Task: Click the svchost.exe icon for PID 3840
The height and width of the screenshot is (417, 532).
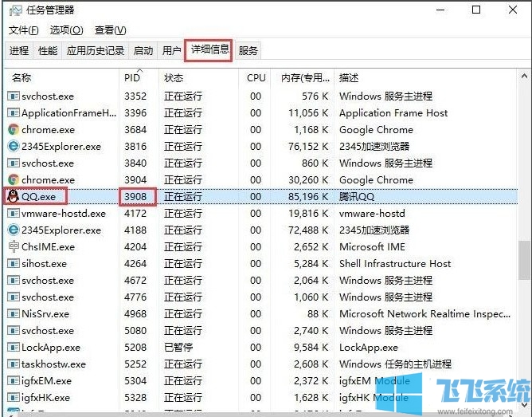Action: [x=14, y=163]
